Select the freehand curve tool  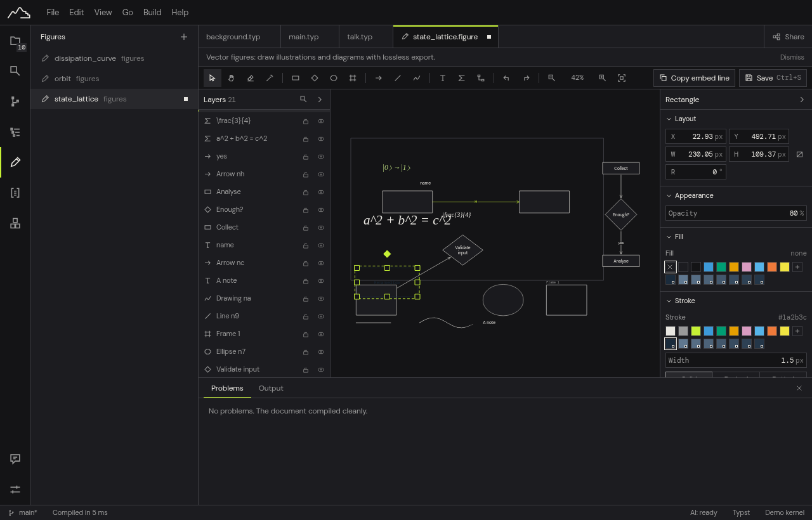416,78
